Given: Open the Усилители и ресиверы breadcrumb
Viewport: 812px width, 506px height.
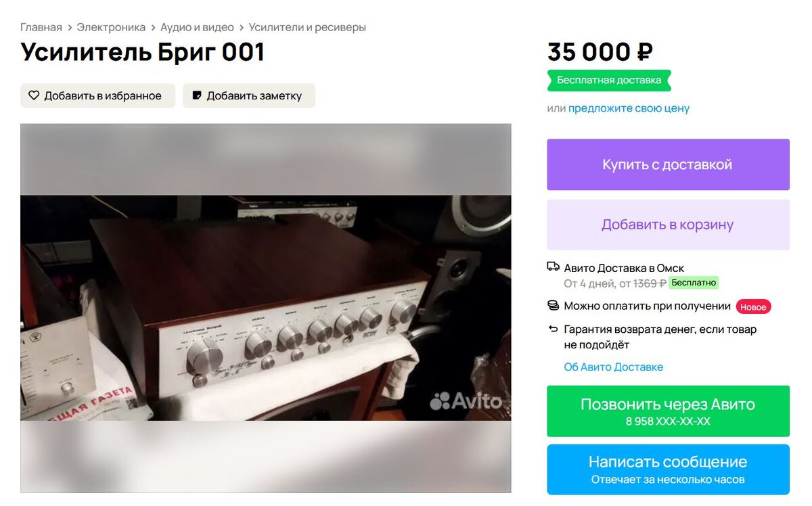Looking at the screenshot, I should 307,28.
